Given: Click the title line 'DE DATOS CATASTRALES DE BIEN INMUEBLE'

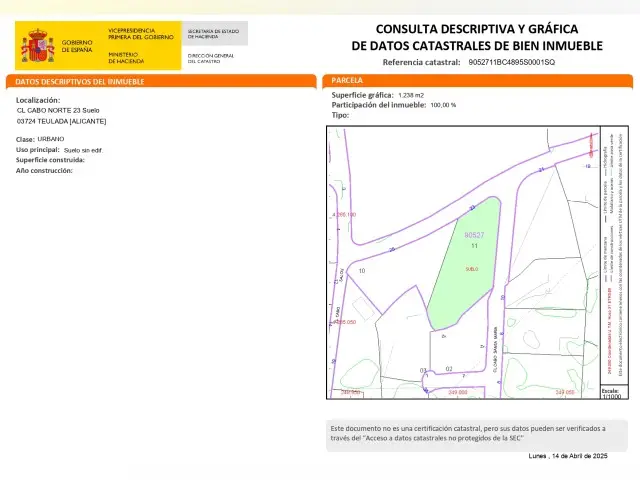Looking at the screenshot, I should (x=477, y=46).
